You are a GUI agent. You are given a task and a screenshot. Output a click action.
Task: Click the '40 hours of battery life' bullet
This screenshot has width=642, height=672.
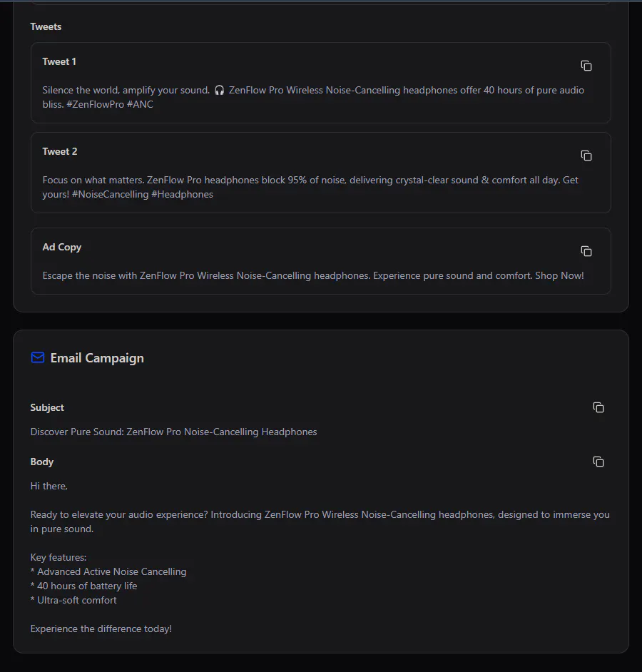[84, 586]
